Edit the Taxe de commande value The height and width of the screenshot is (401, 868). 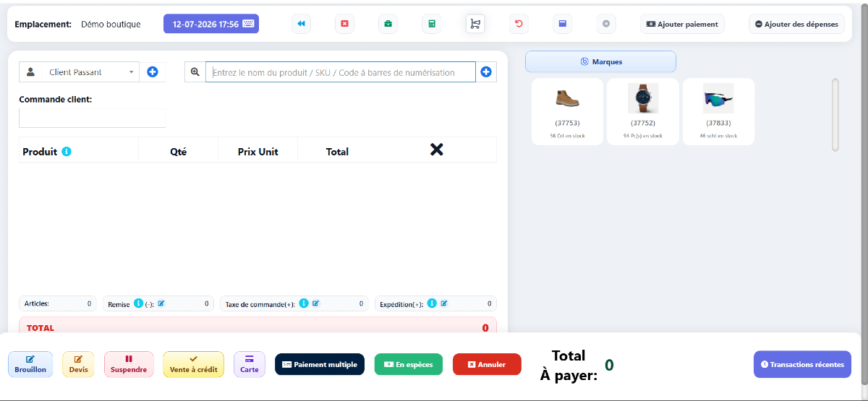316,303
